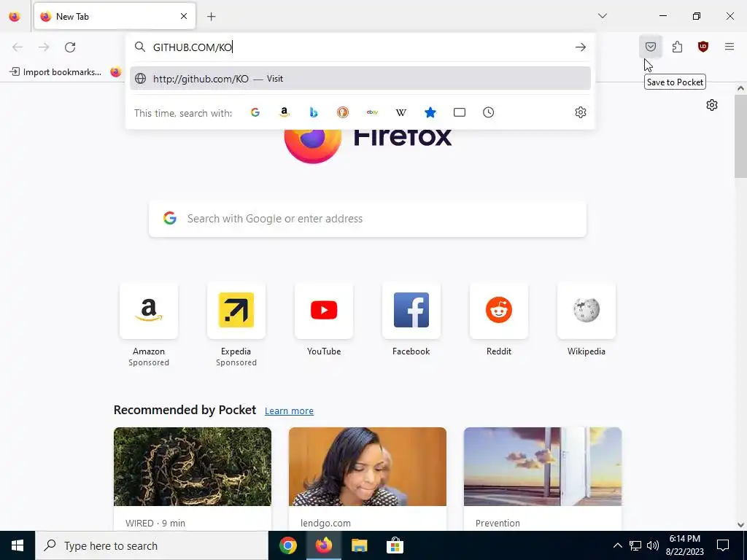Open the Firefox bookmark icon beside Import bookmarks

click(116, 72)
